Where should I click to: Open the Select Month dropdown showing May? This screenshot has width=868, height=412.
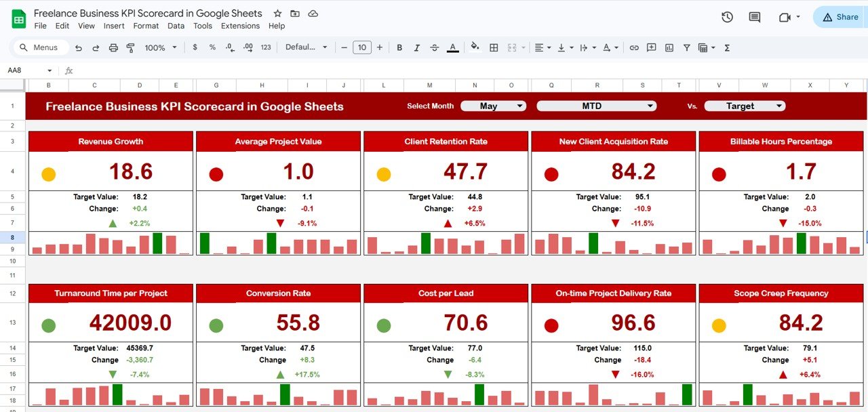493,106
